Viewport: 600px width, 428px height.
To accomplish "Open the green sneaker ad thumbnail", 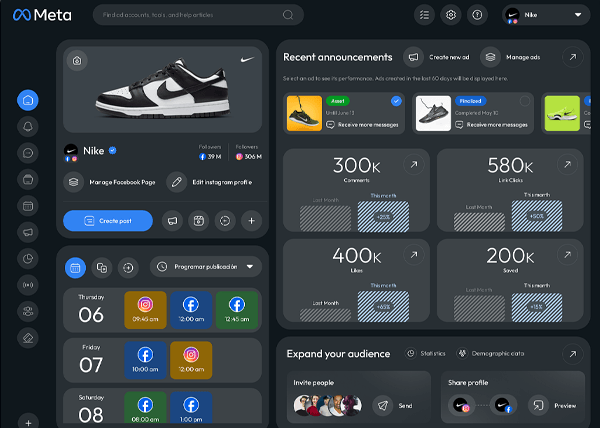I will coord(562,113).
